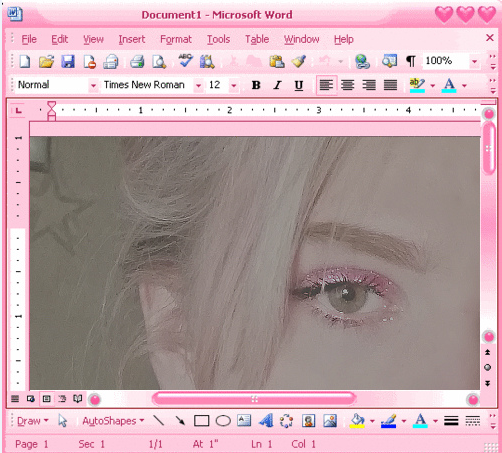Screen dimensions: 502x453
Task: Expand the Times New Roman font dropdown
Action: coord(198,86)
